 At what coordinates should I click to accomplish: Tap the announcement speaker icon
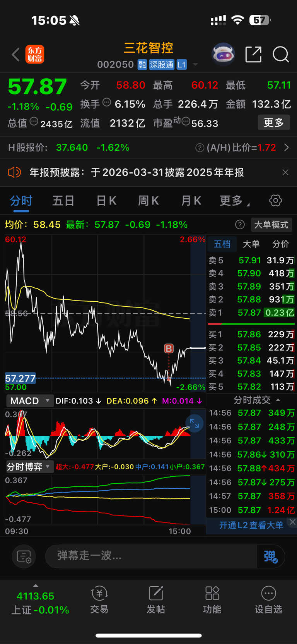pyautogui.click(x=14, y=172)
